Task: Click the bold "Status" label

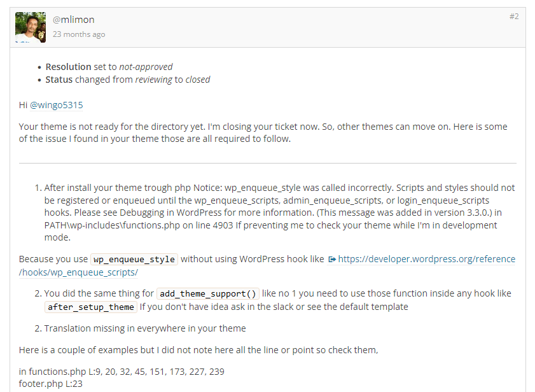Action: (x=59, y=80)
